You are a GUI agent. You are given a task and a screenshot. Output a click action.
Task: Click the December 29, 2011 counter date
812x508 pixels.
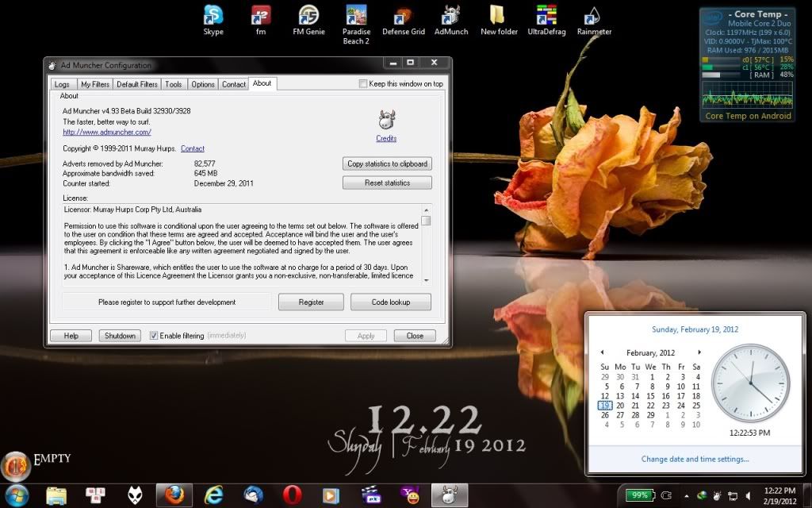point(224,183)
